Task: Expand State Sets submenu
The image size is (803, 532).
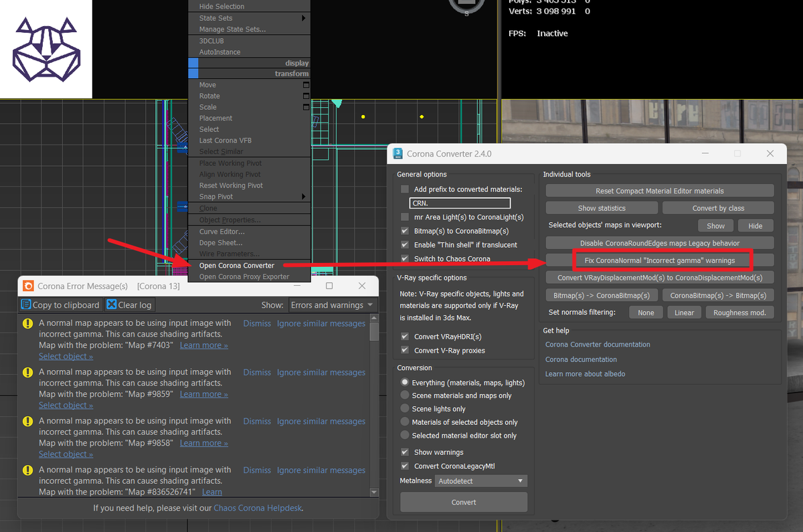Action: tap(303, 18)
